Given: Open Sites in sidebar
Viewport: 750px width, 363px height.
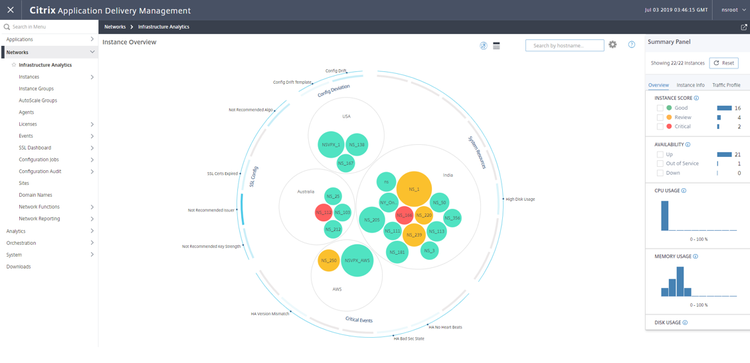Looking at the screenshot, I should (24, 183).
